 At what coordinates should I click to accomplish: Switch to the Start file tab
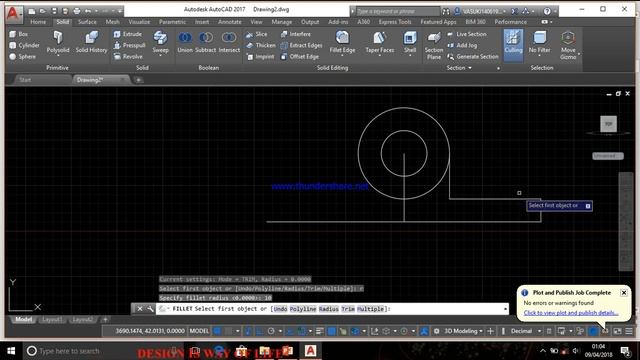[25, 80]
